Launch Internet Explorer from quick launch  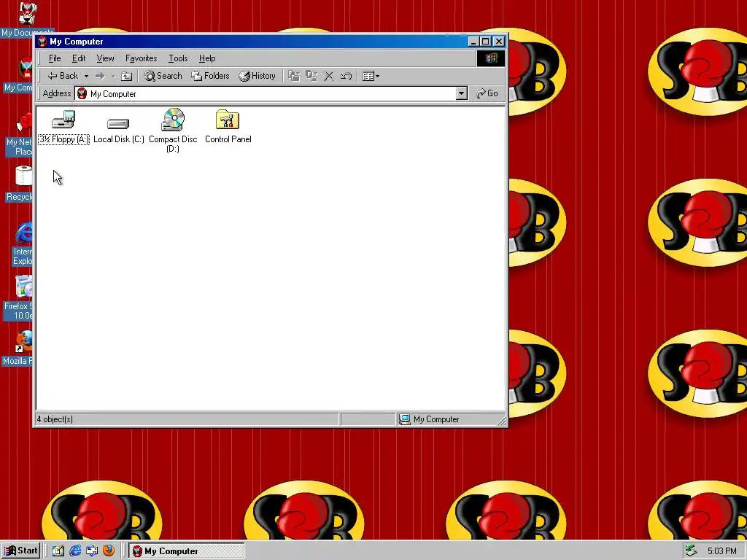[75, 551]
